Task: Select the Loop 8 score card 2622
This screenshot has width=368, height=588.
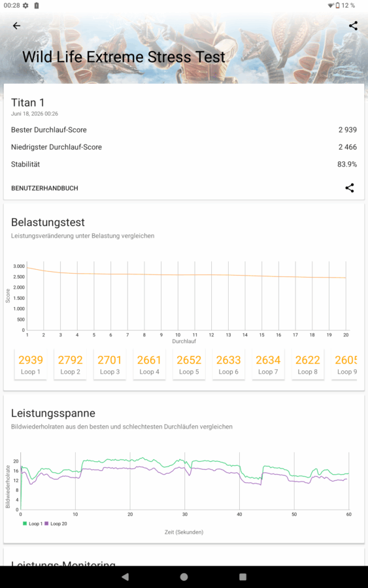Action: click(x=308, y=365)
